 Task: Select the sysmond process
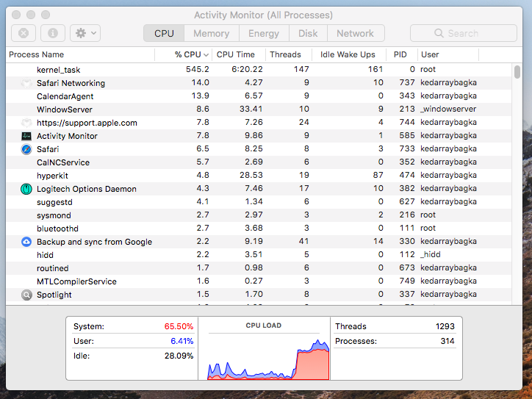click(x=259, y=215)
